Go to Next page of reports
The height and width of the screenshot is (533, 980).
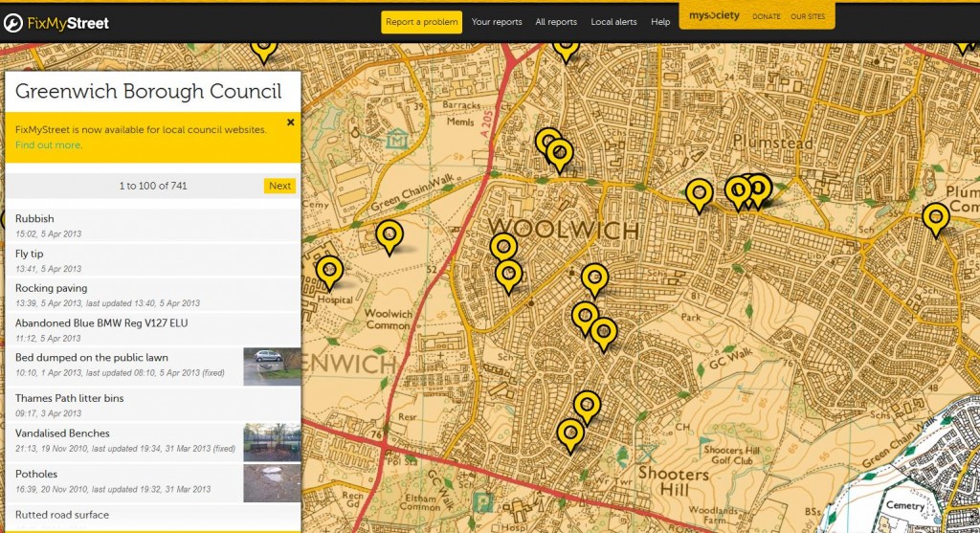point(279,186)
